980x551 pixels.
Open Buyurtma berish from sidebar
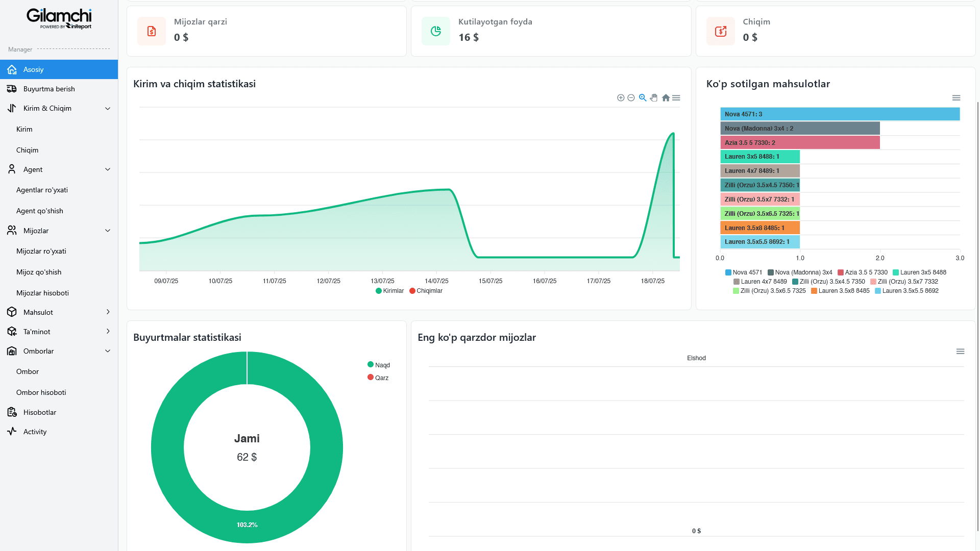(49, 89)
